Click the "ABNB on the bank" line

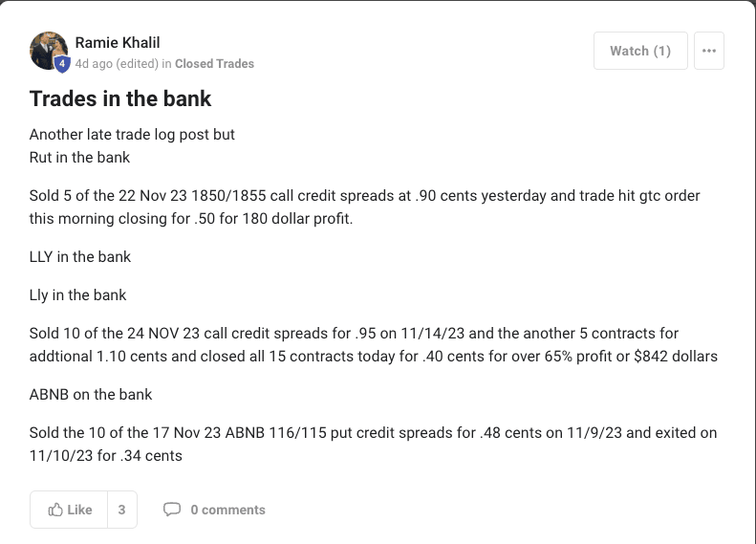(91, 394)
